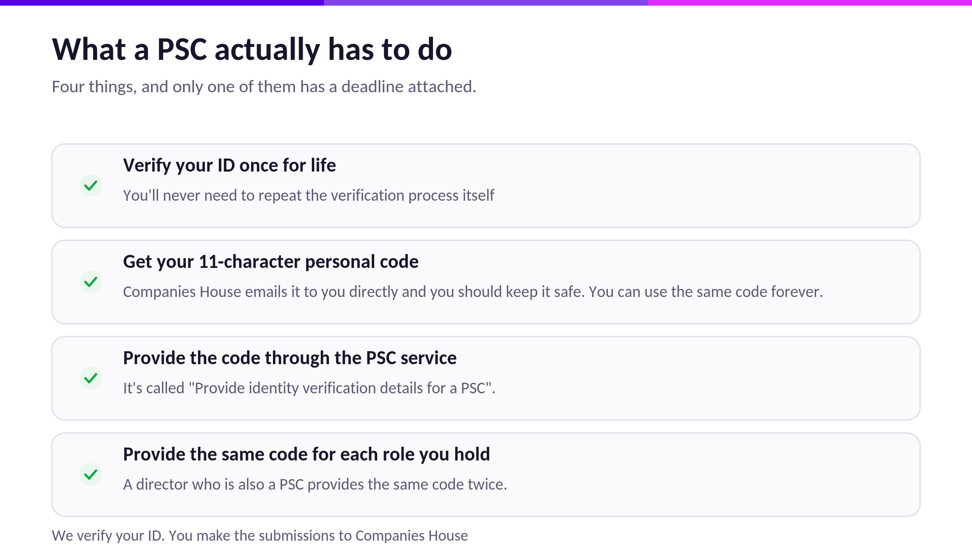Select 'Get your 11-character personal code' heading
The width and height of the screenshot is (972, 560).
pos(271,262)
